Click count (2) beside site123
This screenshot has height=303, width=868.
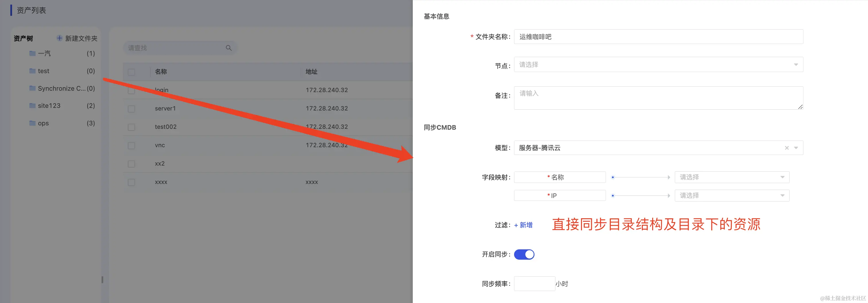(91, 106)
